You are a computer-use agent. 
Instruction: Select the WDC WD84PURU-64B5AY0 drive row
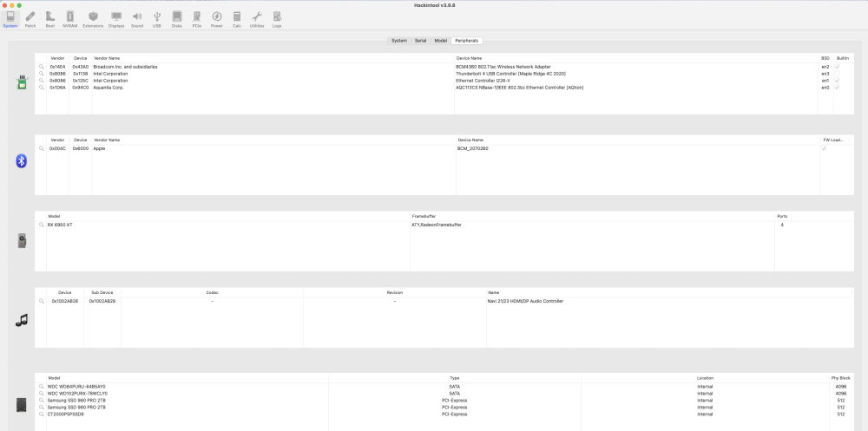click(x=444, y=387)
